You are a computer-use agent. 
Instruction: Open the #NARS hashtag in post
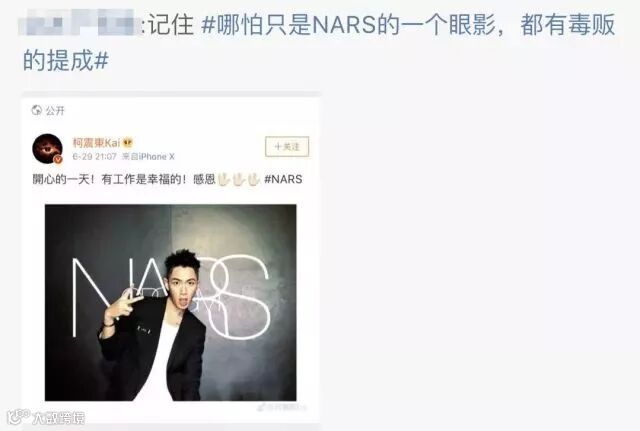pyautogui.click(x=283, y=179)
